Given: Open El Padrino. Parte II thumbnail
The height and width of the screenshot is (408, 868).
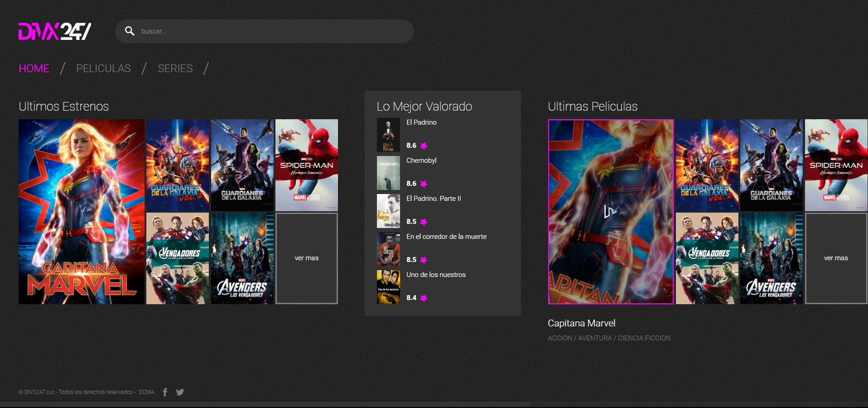Looking at the screenshot, I should (x=388, y=211).
